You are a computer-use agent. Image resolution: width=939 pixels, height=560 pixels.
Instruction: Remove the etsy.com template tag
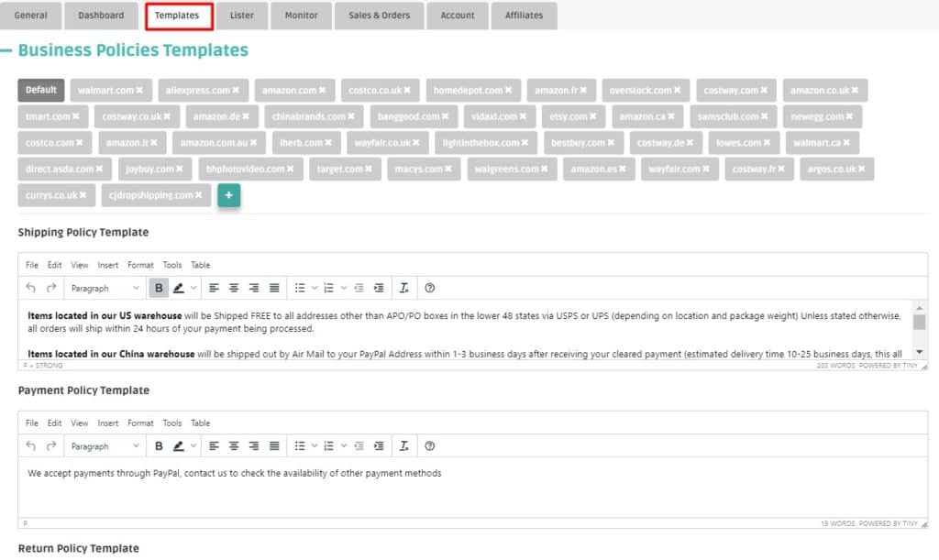592,116
